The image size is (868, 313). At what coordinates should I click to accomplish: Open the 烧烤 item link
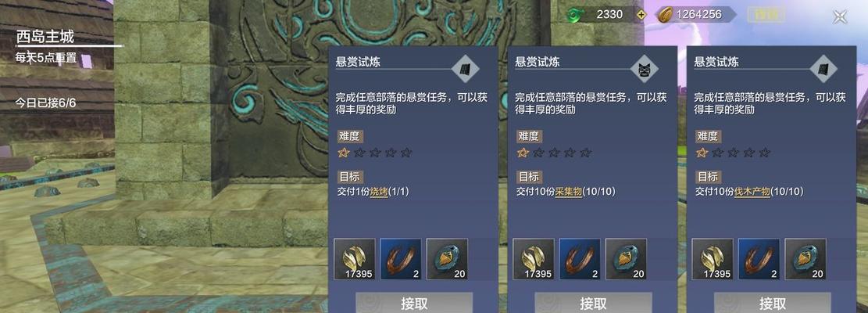[x=379, y=192]
